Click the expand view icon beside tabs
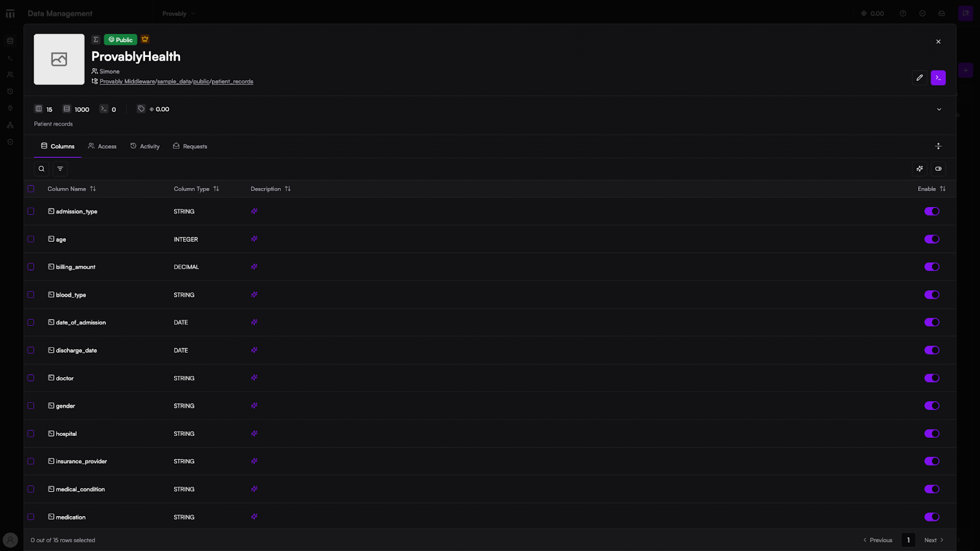The width and height of the screenshot is (980, 551). click(x=938, y=146)
